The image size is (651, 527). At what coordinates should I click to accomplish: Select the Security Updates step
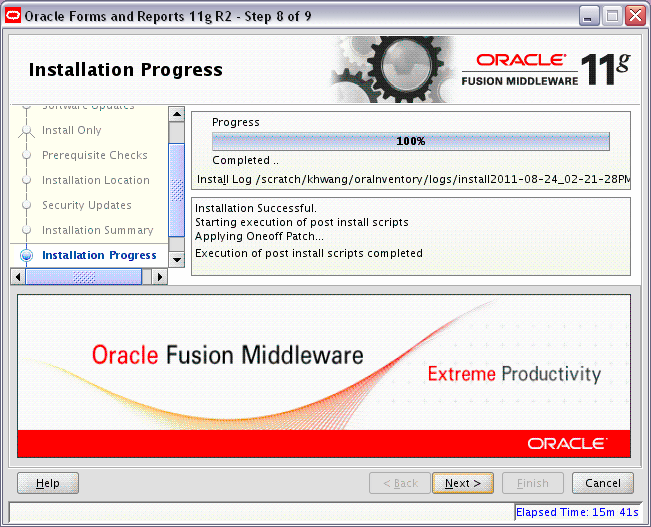coord(86,205)
